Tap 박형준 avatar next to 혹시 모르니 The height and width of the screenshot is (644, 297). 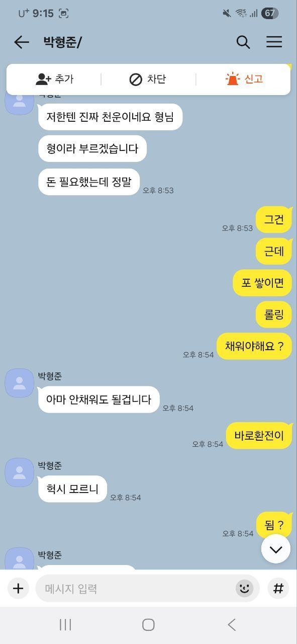point(19,472)
